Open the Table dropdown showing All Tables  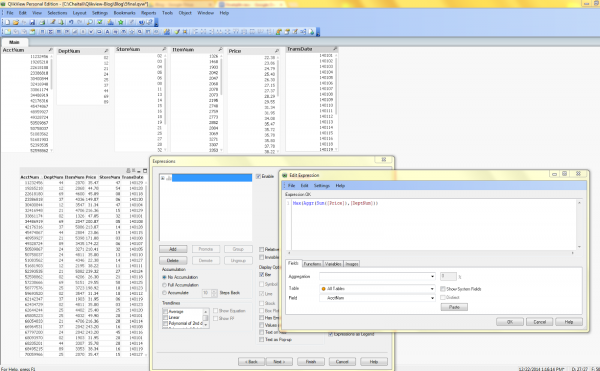coord(377,289)
